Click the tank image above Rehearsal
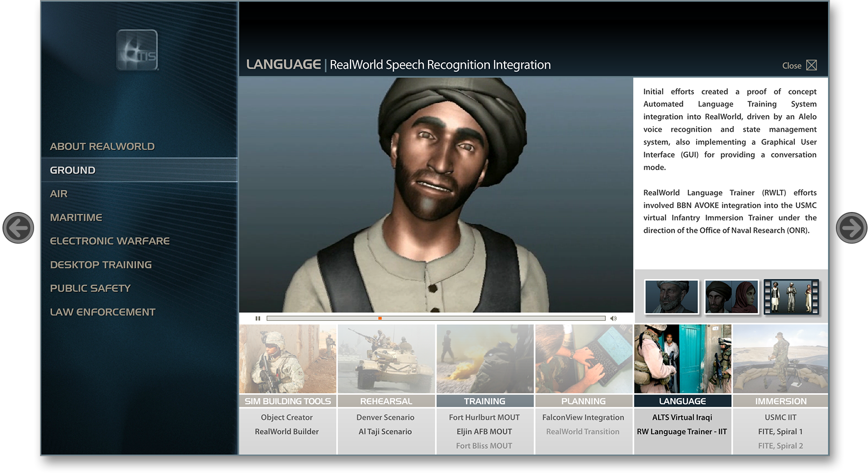Screen dimensions: 868x473 386,359
